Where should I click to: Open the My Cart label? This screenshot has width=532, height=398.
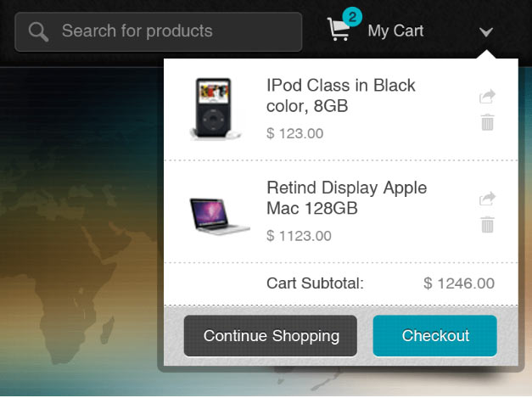(395, 31)
